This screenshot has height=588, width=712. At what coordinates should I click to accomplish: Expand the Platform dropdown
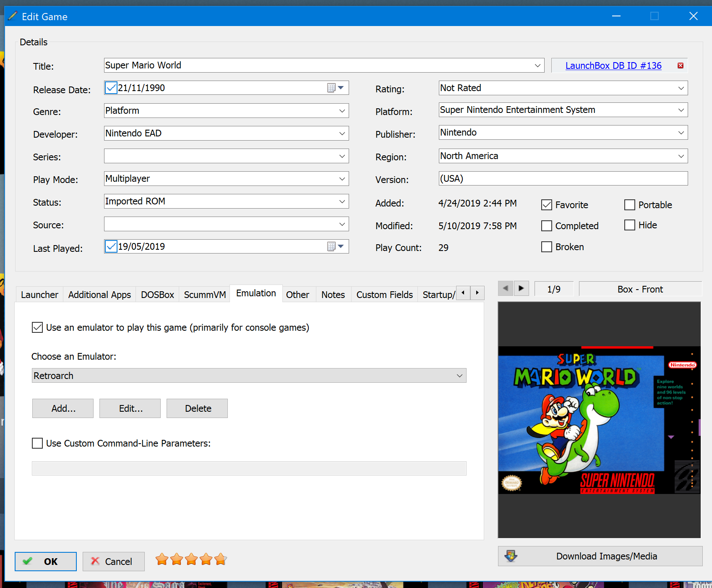pos(681,110)
